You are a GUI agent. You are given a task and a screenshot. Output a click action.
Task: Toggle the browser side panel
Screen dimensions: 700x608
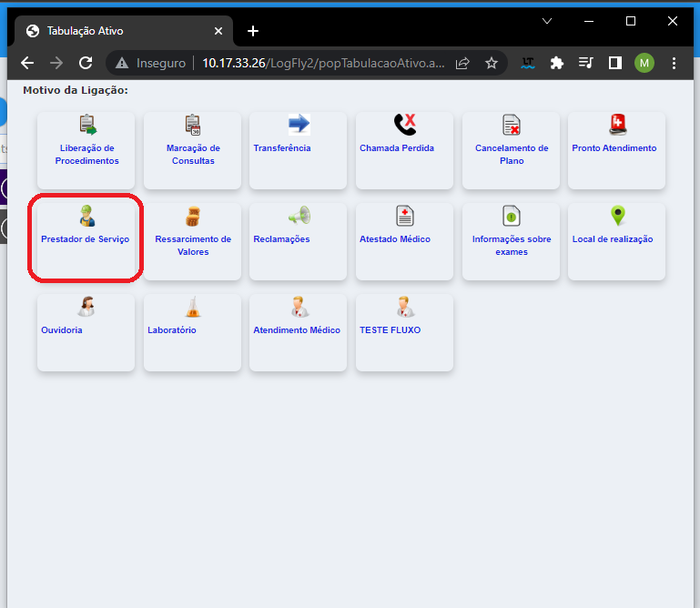click(x=615, y=63)
